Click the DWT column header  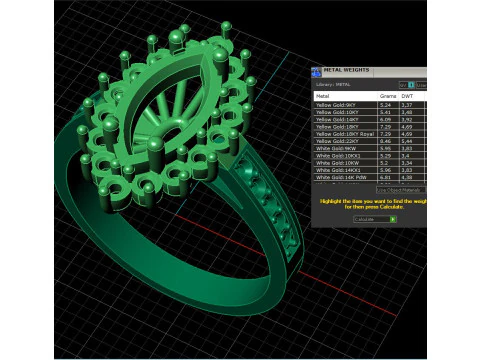412,96
